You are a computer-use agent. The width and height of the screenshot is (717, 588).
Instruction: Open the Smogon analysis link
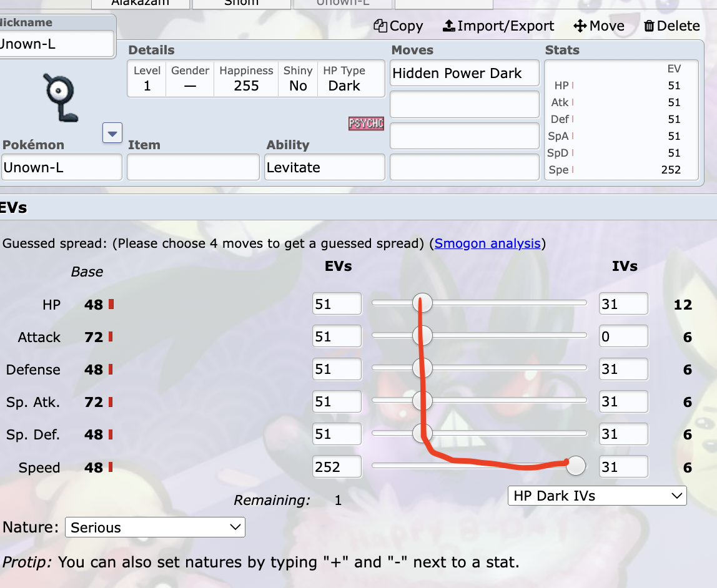(487, 243)
